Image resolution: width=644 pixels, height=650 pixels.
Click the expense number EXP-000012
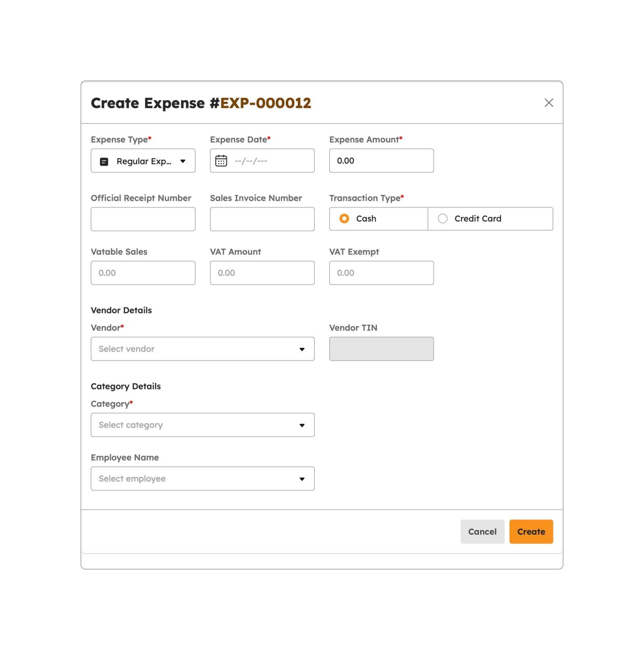[x=266, y=103]
